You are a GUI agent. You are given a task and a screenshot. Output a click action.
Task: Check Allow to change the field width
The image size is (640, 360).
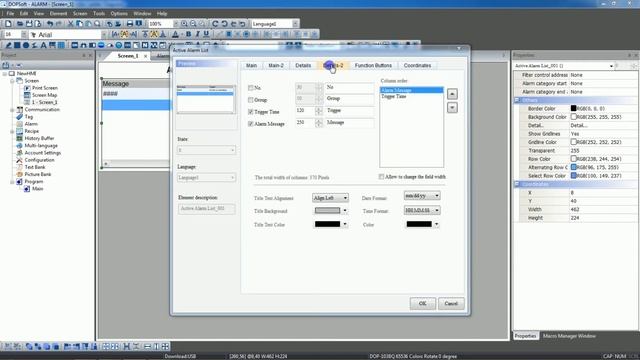pyautogui.click(x=381, y=177)
